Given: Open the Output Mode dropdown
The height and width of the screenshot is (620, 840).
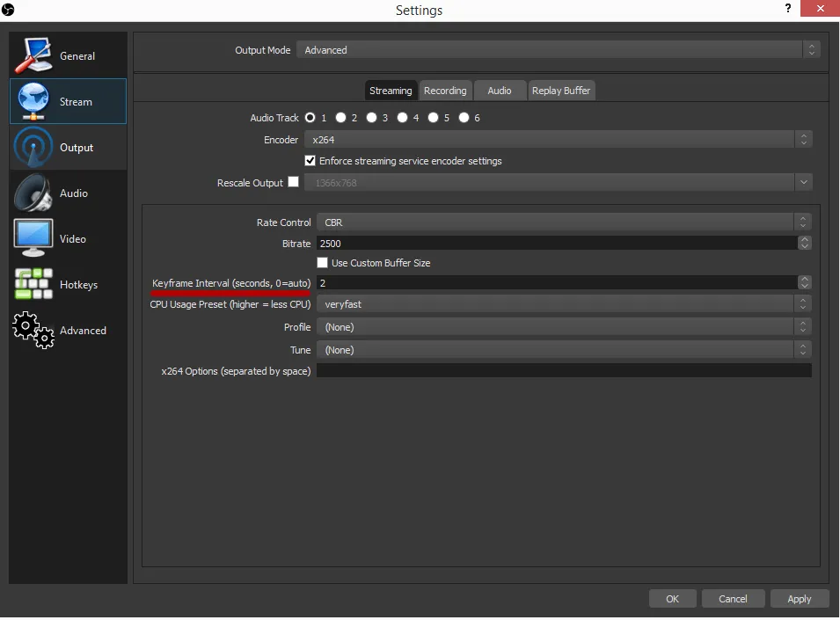Looking at the screenshot, I should click(x=558, y=50).
